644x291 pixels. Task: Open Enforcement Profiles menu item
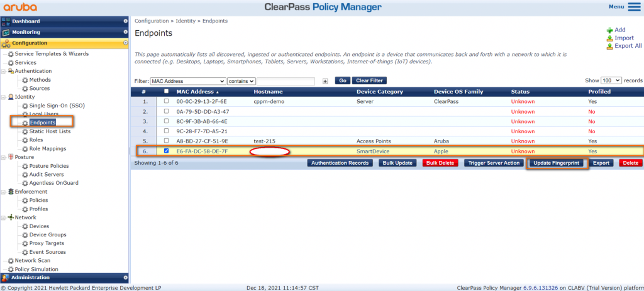coord(38,209)
